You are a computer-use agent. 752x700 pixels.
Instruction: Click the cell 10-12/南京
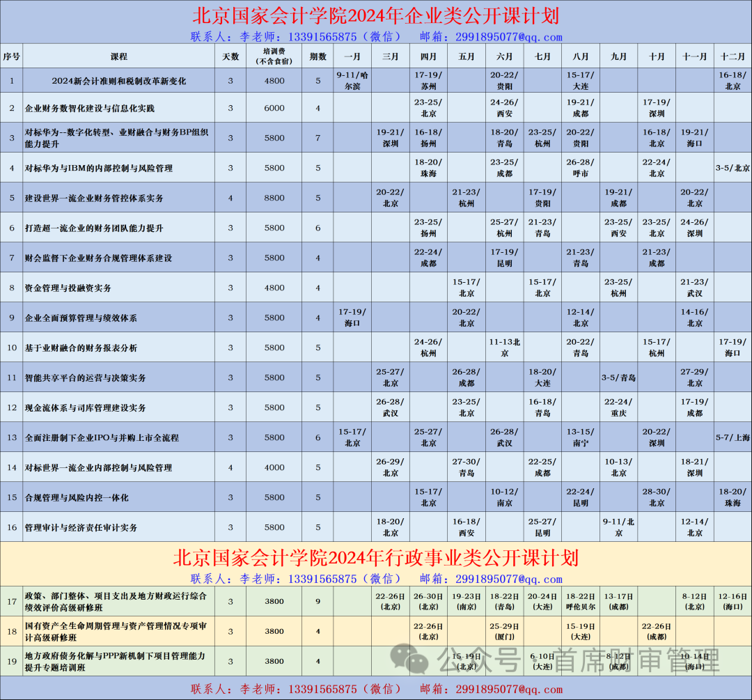pos(504,497)
